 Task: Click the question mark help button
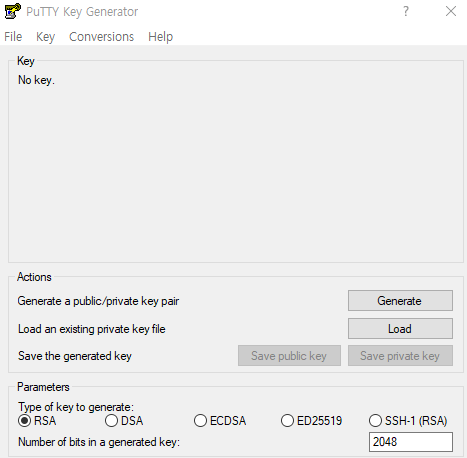(406, 11)
